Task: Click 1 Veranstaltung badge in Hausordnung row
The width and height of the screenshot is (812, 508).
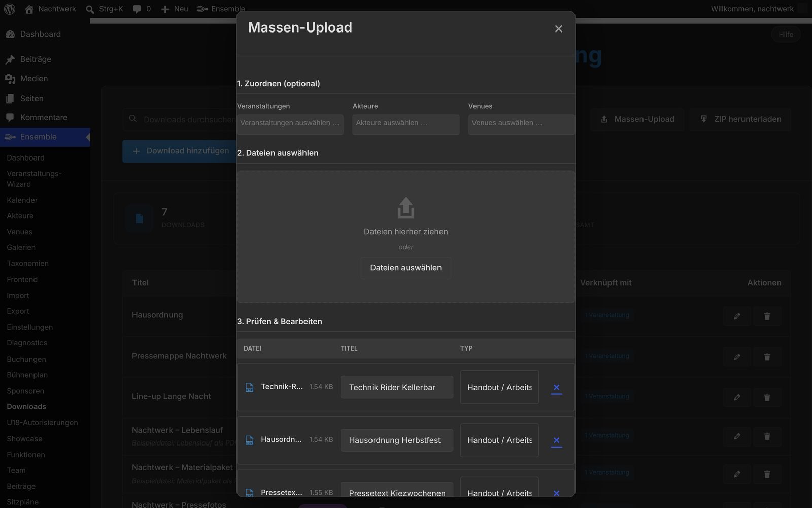Action: 606,315
